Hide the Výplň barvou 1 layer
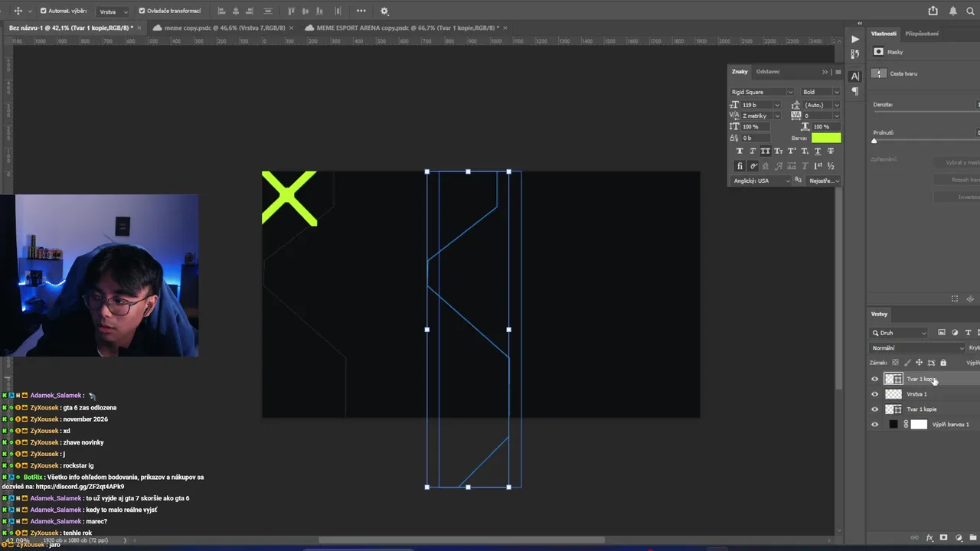 click(x=875, y=425)
